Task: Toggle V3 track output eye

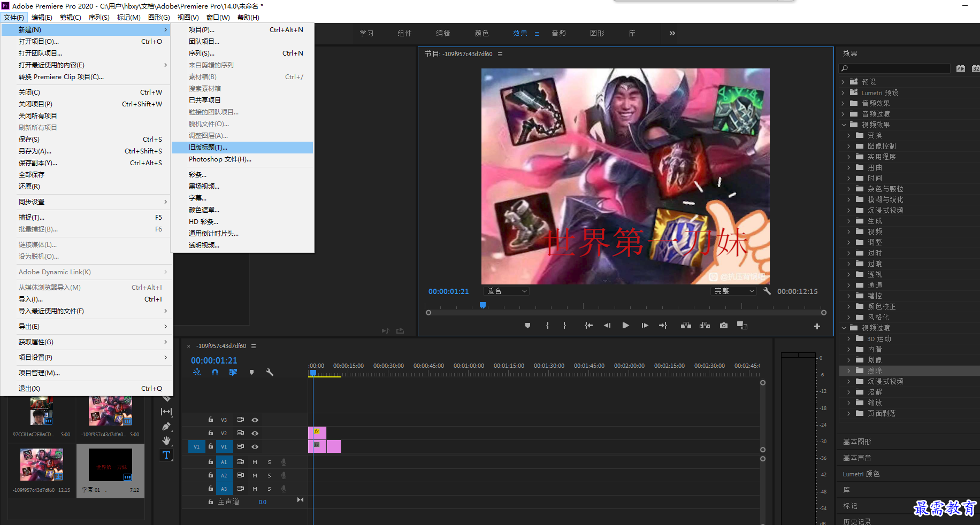Action: [x=255, y=420]
